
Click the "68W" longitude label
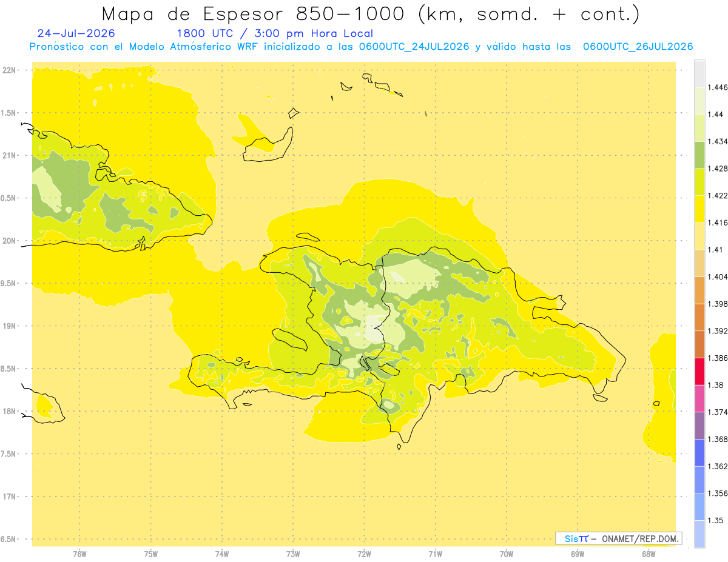[x=648, y=554]
